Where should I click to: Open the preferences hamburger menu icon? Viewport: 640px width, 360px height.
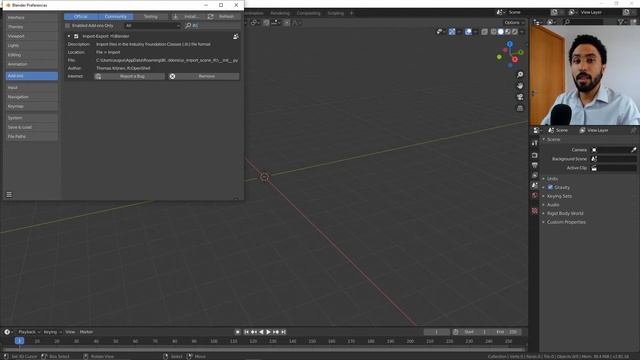coord(9,195)
